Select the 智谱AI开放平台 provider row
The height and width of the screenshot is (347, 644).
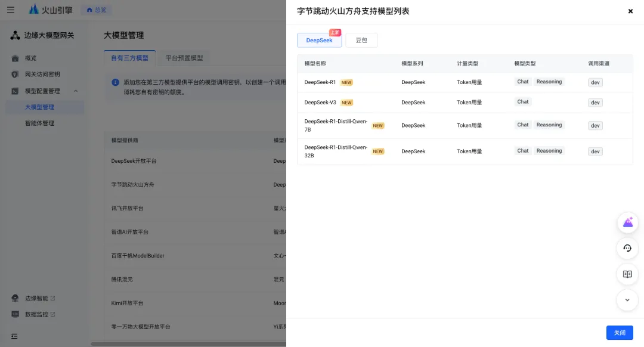pyautogui.click(x=195, y=232)
